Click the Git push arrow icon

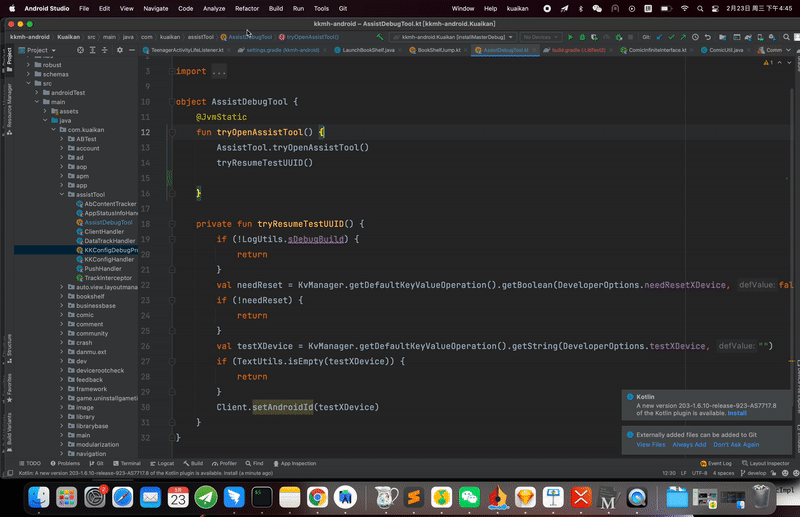(x=683, y=37)
